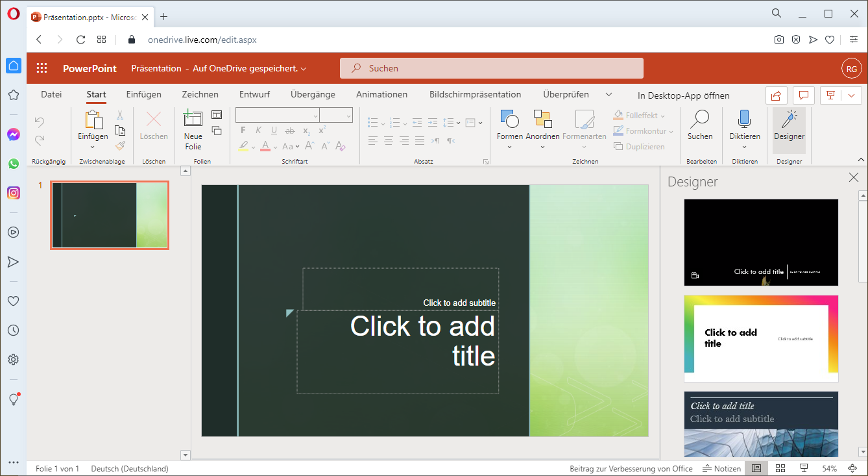The image size is (868, 476).
Task: Open WhatsApp in the Opera sidebar
Action: [14, 164]
